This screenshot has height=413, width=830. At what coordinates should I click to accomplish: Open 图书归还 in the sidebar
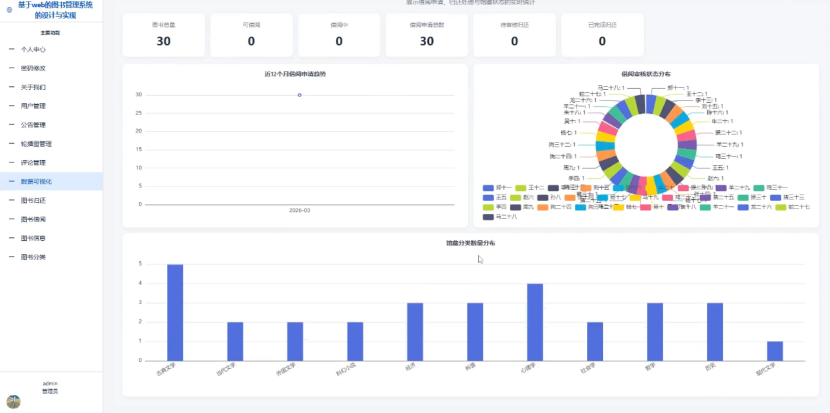coord(51,200)
